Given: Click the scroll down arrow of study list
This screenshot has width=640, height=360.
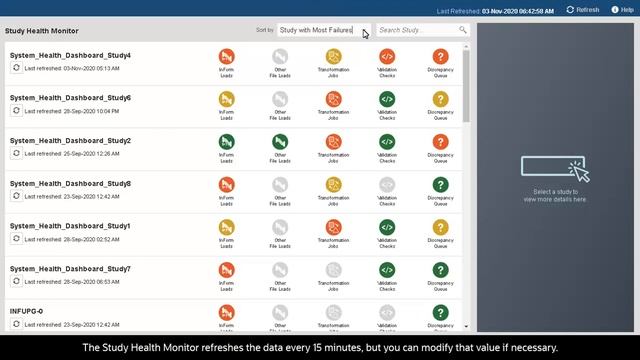Looking at the screenshot, I should tap(466, 327).
